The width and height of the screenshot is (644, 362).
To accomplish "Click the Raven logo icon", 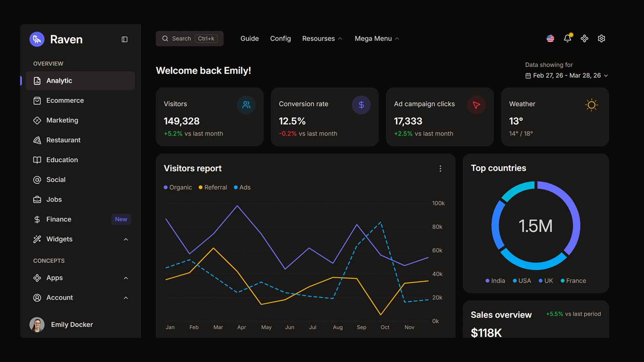I will pos(37,39).
